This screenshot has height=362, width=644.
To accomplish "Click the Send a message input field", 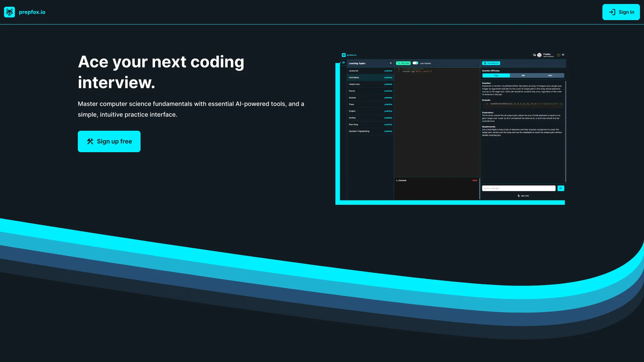I will [519, 188].
